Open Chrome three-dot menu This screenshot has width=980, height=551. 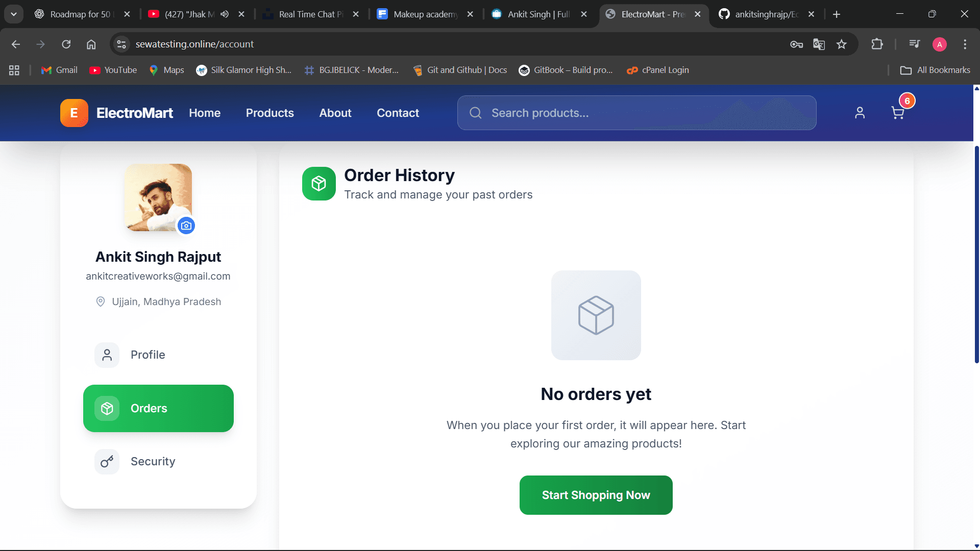click(x=965, y=44)
